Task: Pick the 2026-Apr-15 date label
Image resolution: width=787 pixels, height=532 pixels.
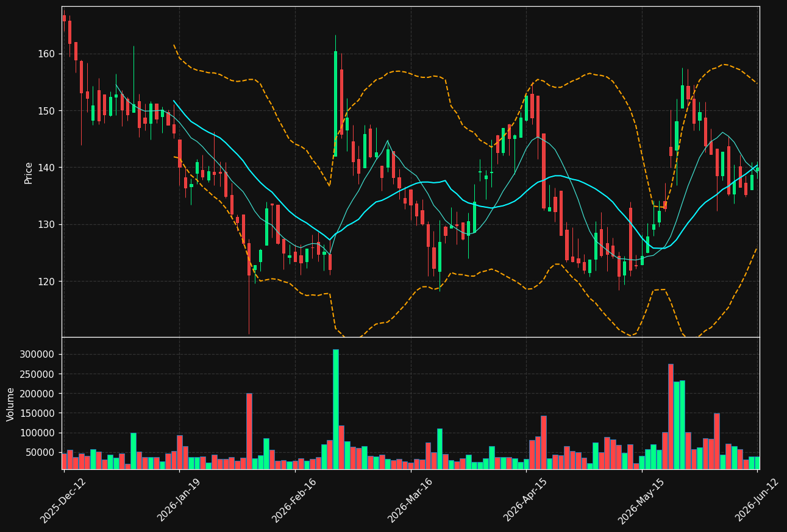Action: click(x=525, y=500)
